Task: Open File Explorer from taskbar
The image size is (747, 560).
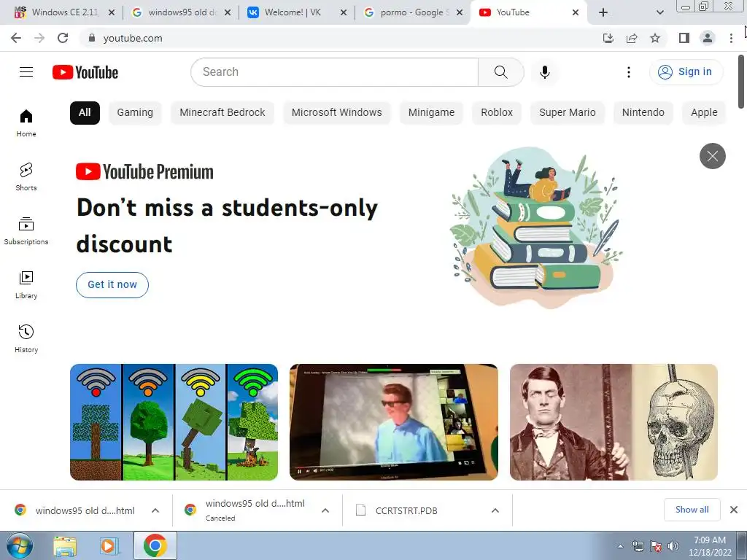Action: pos(65,545)
